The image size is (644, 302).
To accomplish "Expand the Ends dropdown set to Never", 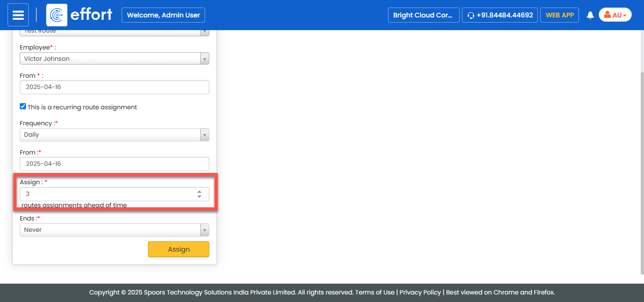I will 114,230.
